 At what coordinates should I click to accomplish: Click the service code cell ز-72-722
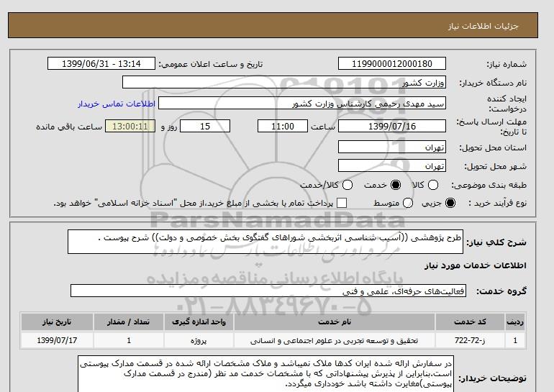tap(470, 340)
